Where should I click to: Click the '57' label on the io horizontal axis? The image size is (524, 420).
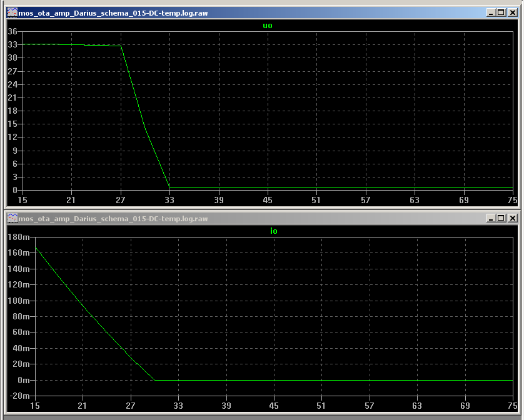pos(370,406)
